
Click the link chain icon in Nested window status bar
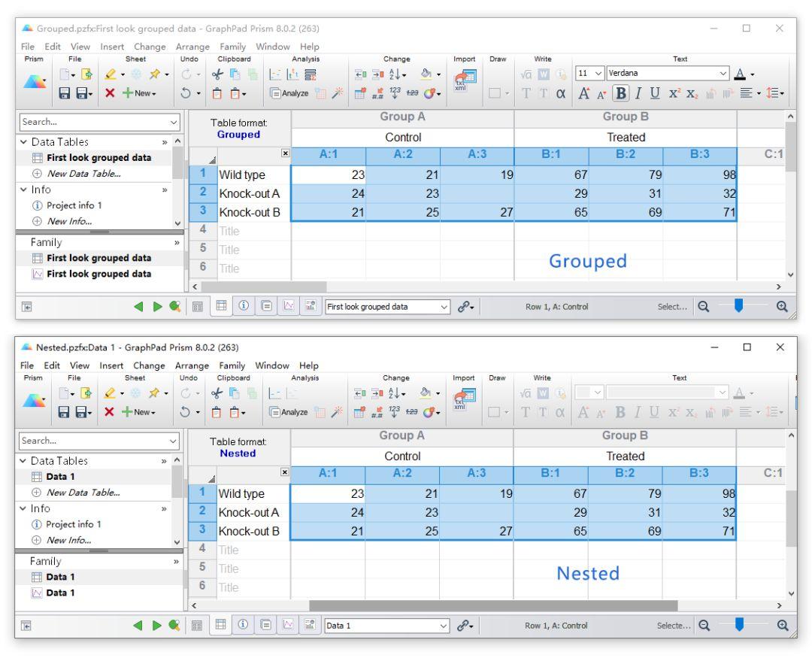[465, 626]
